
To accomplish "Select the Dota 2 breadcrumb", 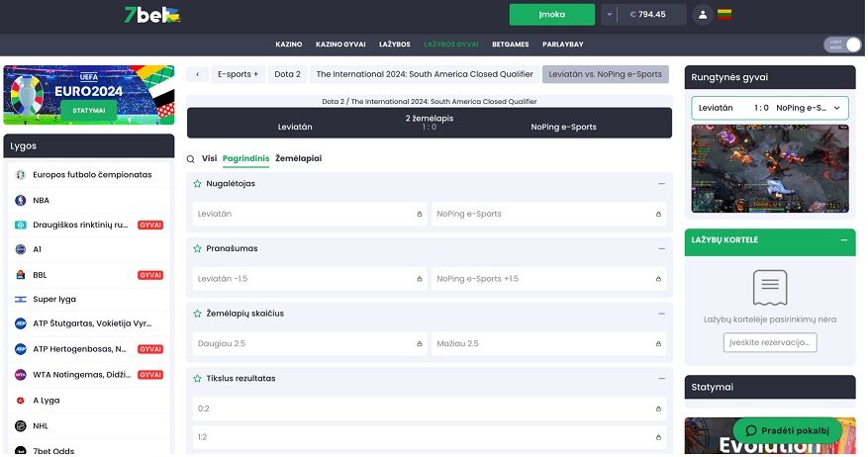I will (x=287, y=74).
